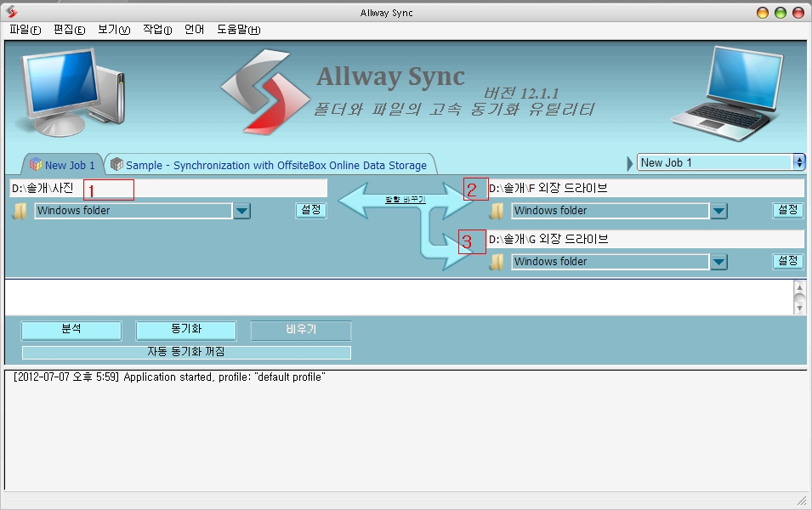Viewport: 812px width, 510px height.
Task: Expand the Windows folder dropdown for G 외장 드라이브
Action: [718, 262]
